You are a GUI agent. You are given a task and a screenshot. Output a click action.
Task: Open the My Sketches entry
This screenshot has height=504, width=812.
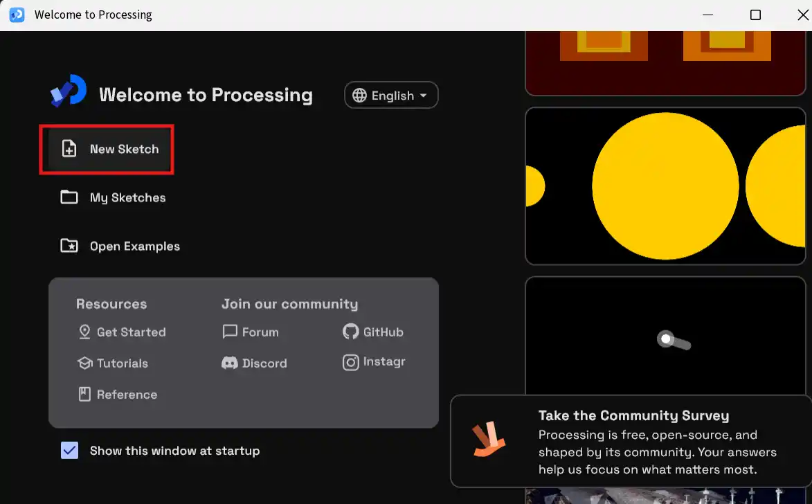[x=113, y=197]
